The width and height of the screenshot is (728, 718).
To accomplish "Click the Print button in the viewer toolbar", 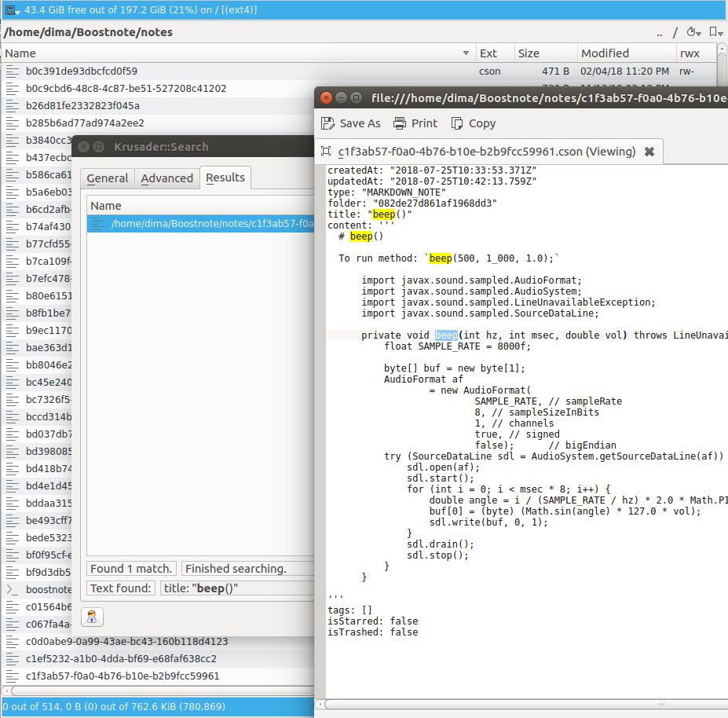I will pos(415,123).
